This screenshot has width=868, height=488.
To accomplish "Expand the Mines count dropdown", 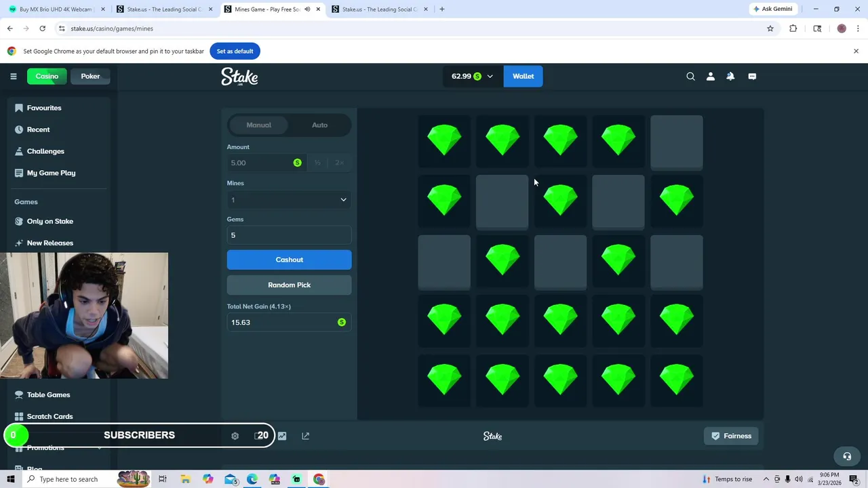I will pos(289,200).
